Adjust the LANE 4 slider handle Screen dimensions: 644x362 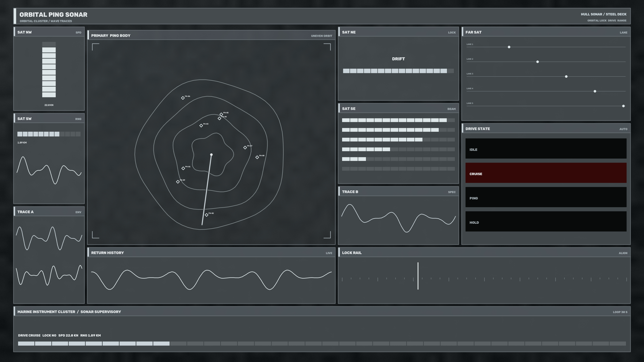[x=595, y=91]
